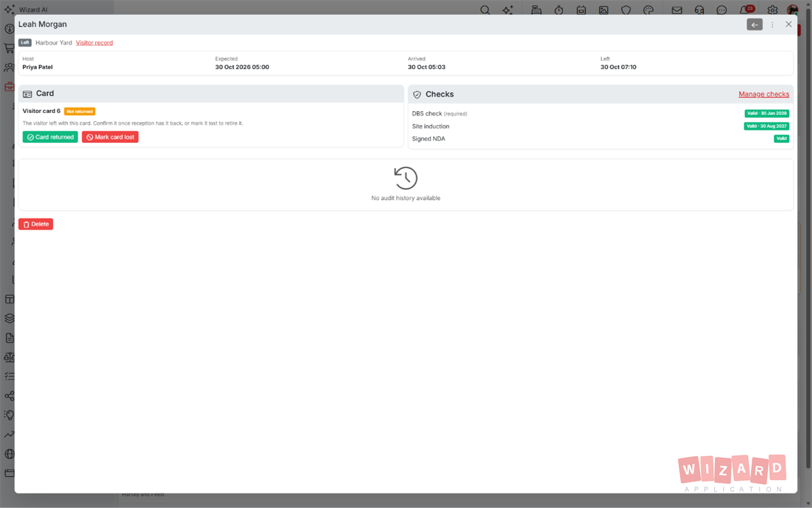
Task: Open the headset support icon
Action: [x=699, y=10]
